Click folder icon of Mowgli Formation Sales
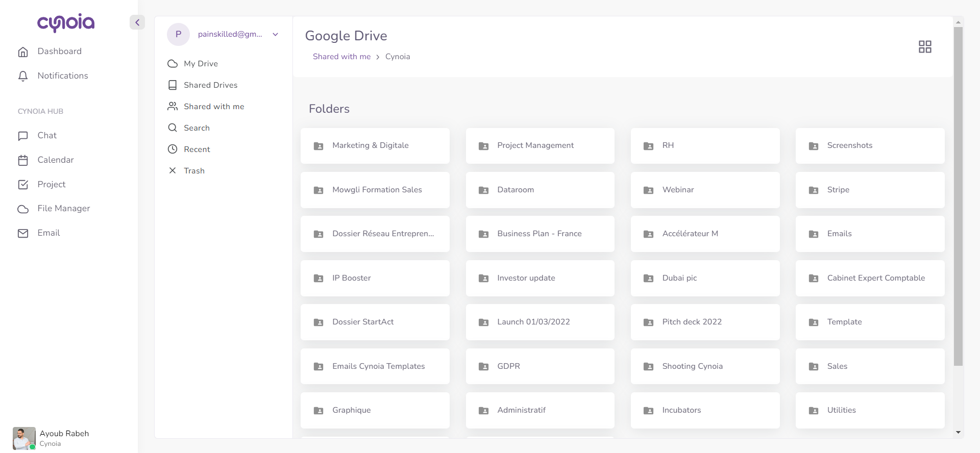The image size is (980, 453). click(318, 190)
